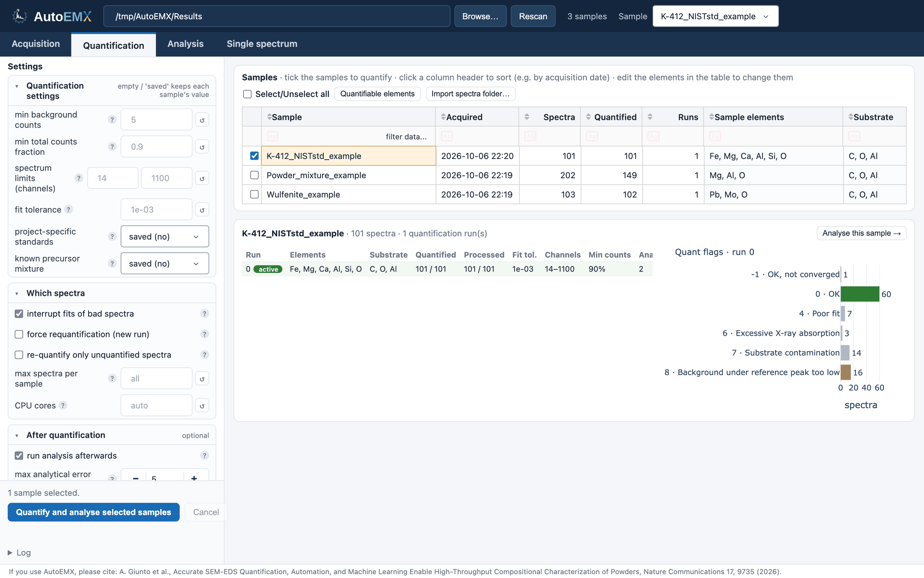Switch to the Acquisition tab
Image resolution: width=924 pixels, height=578 pixels.
point(36,44)
